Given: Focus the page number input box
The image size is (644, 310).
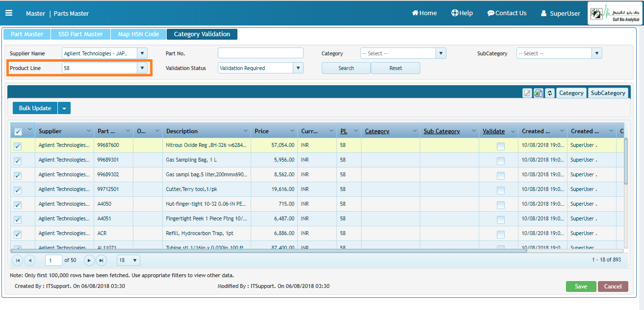Looking at the screenshot, I should [x=53, y=261].
